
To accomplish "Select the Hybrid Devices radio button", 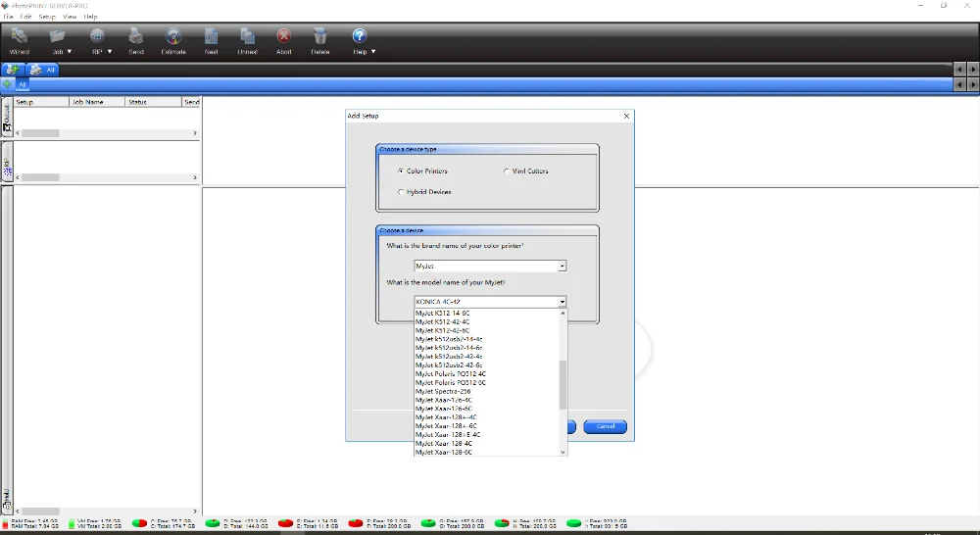I will (401, 192).
